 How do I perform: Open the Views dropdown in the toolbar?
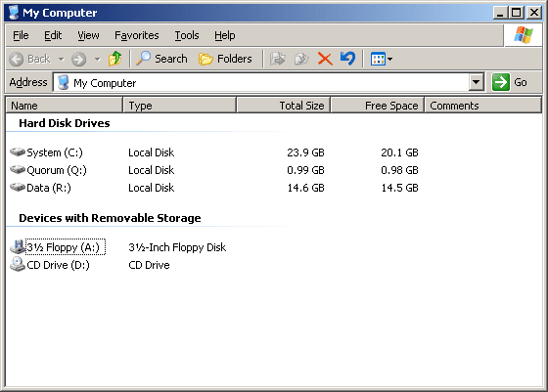[x=382, y=59]
